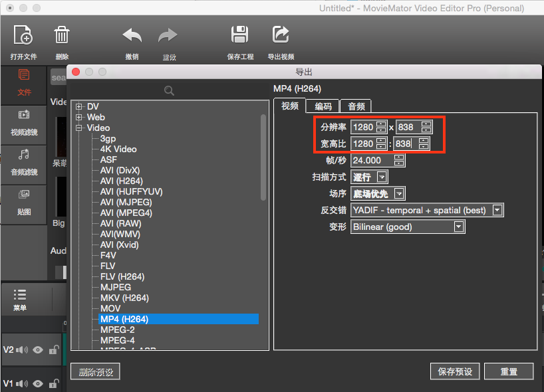Image resolution: width=544 pixels, height=392 pixels.
Task: Select the 3gp preset
Action: coord(108,139)
